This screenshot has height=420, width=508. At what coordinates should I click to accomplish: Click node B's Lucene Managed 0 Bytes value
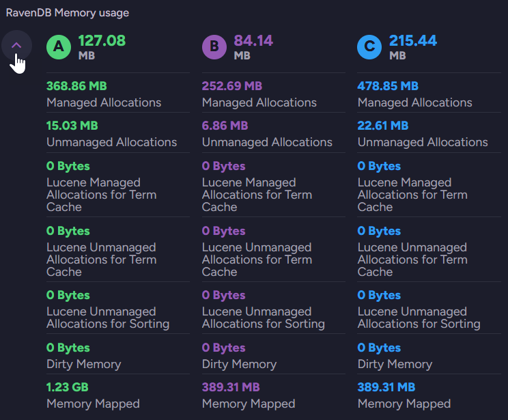[223, 166]
